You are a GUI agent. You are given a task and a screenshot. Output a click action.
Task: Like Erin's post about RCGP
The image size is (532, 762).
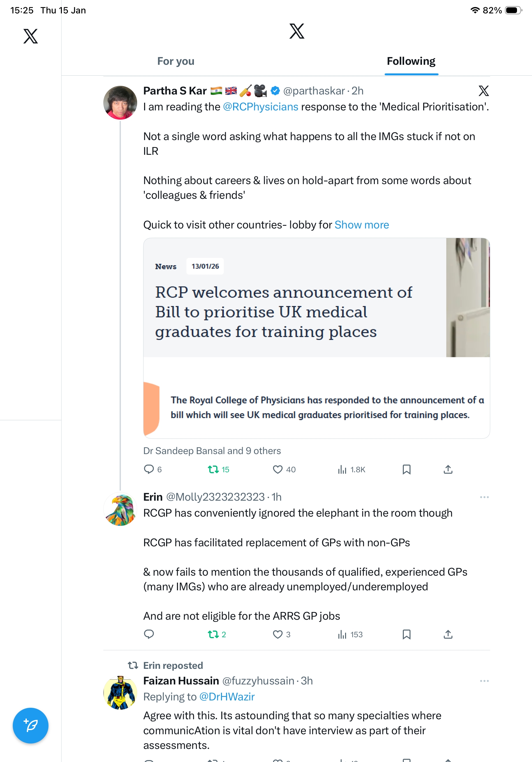pyautogui.click(x=277, y=634)
